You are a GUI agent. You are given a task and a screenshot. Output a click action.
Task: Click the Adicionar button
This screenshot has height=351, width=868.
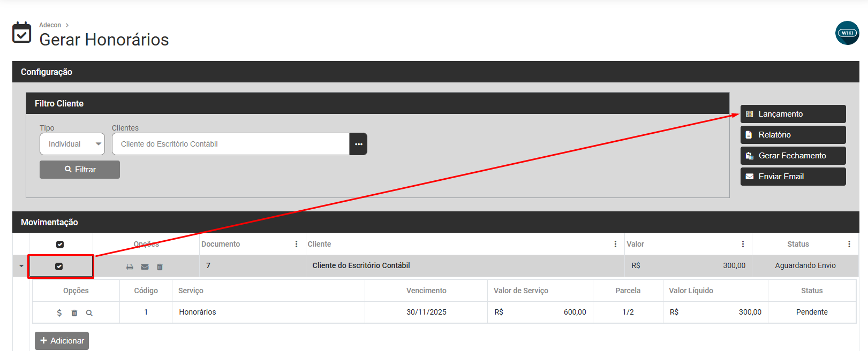pyautogui.click(x=62, y=341)
